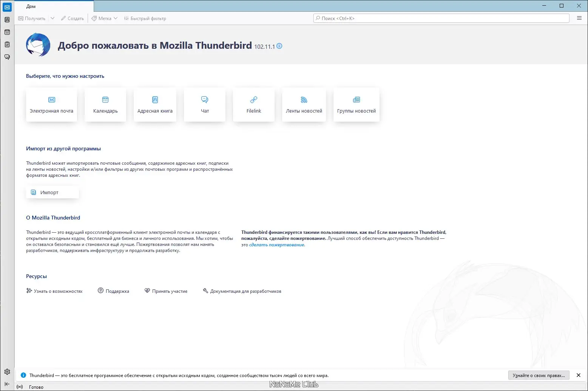Image resolution: width=588 pixels, height=391 pixels.
Task: Set up Чат account card
Action: point(205,105)
